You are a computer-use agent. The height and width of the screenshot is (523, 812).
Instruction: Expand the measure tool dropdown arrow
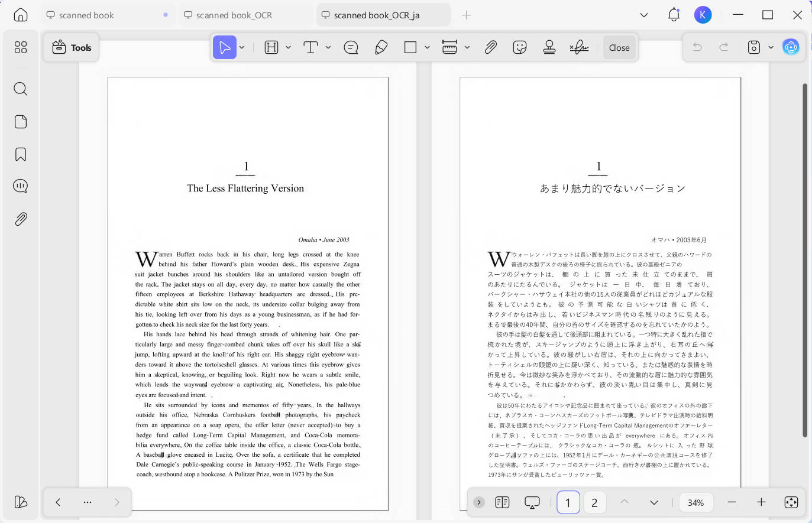click(x=467, y=48)
